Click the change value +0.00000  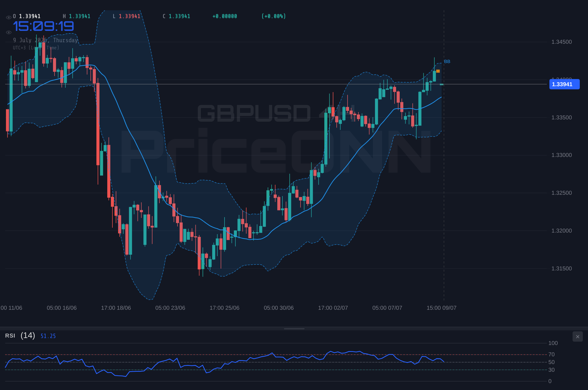pyautogui.click(x=225, y=16)
